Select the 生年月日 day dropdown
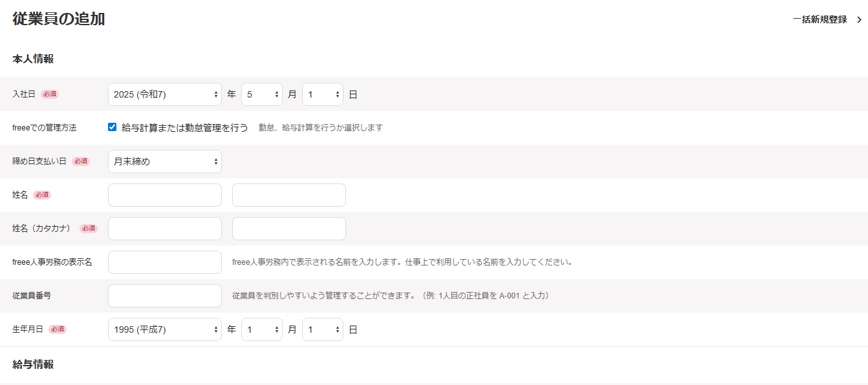Viewport: 868px width, 385px height. (x=322, y=329)
